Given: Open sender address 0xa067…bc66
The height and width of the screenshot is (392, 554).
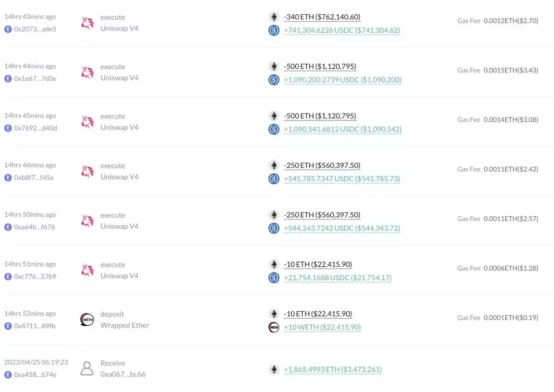Looking at the screenshot, I should pos(123,374).
